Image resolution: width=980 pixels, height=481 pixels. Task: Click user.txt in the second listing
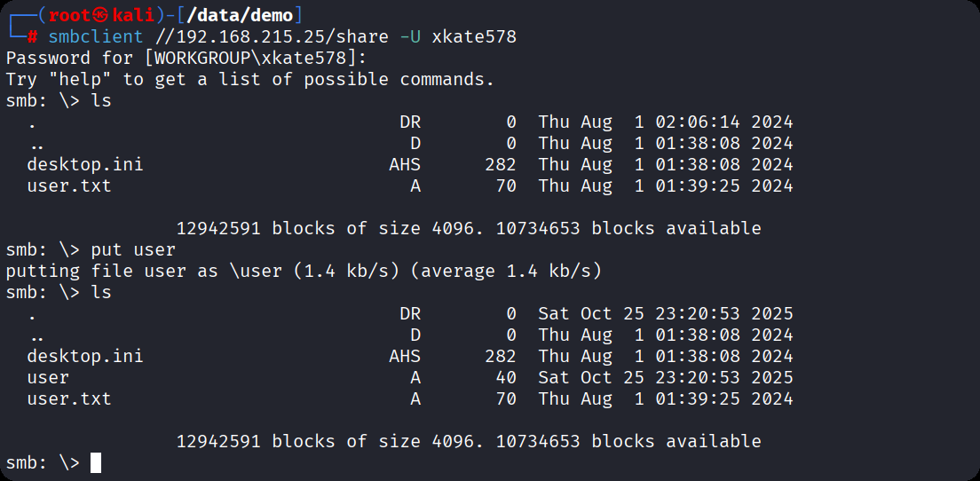click(x=69, y=398)
